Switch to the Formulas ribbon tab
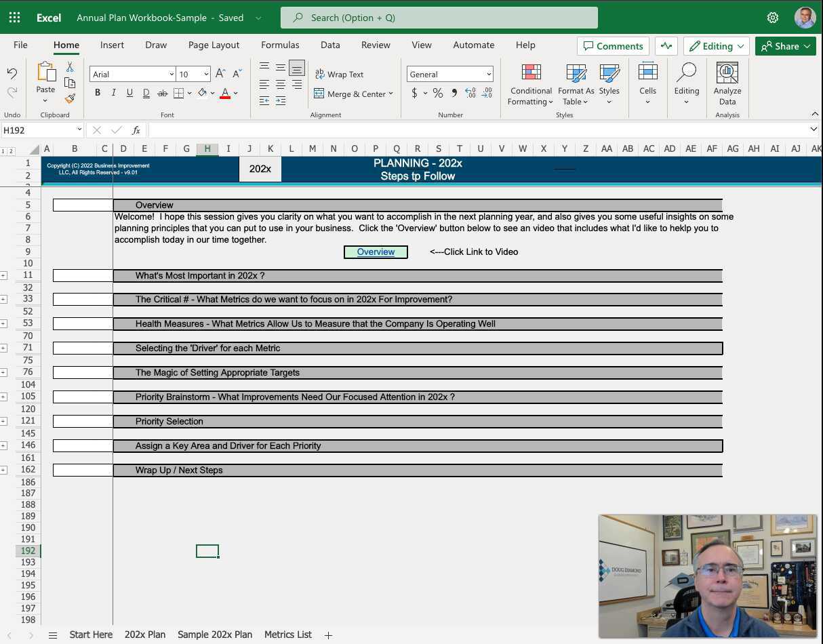This screenshot has height=644, width=823. (x=280, y=45)
